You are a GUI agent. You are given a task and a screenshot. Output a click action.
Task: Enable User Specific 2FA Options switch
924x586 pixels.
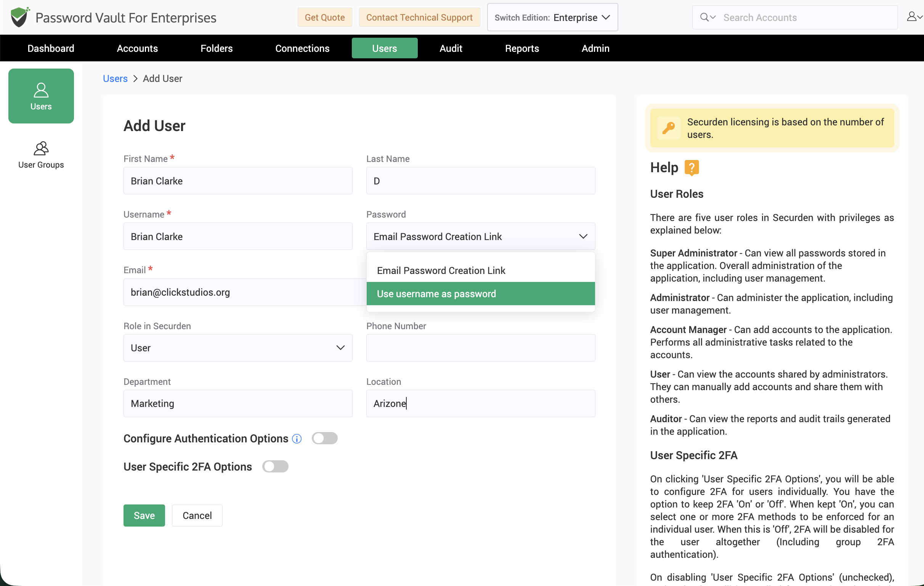click(x=275, y=467)
